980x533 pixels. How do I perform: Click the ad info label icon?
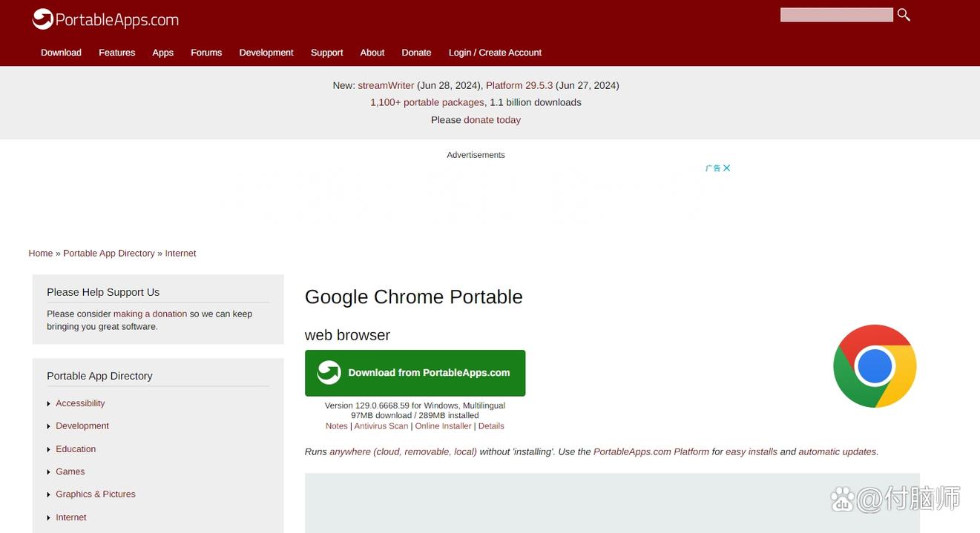(x=713, y=168)
